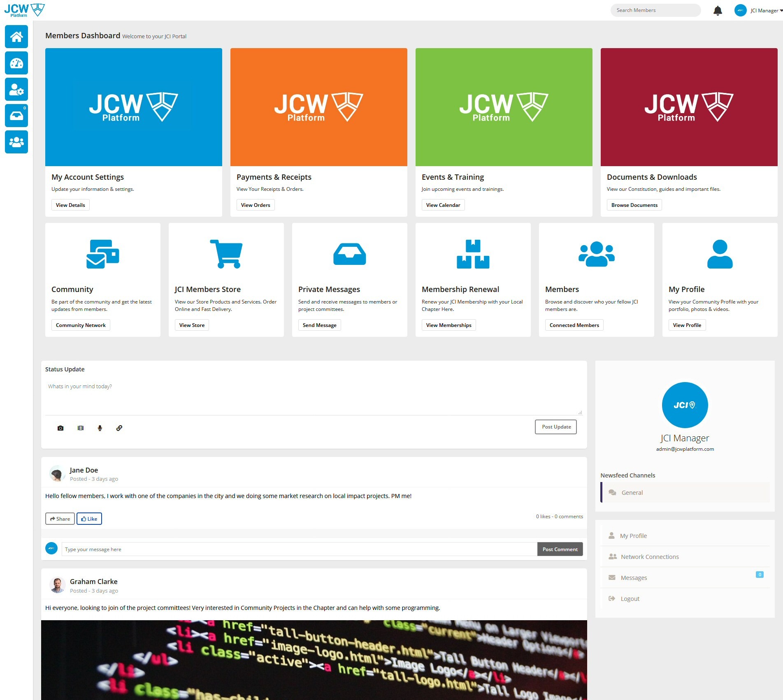Image resolution: width=783 pixels, height=700 pixels.
Task: Click the JCI Manager profile picture
Action: 685,405
